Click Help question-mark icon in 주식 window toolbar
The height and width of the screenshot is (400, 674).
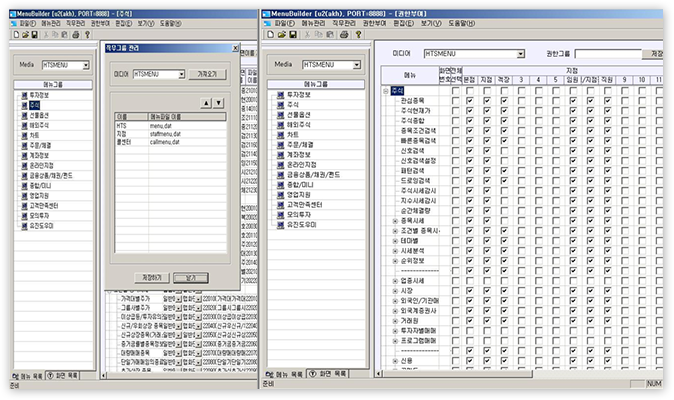[87, 35]
